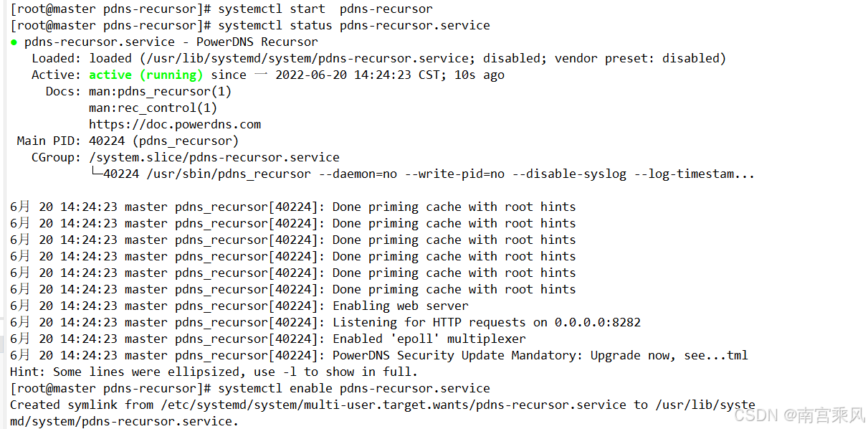Click the PowerDNS Security Update Mandatory log line
The image size is (868, 429).
point(379,355)
